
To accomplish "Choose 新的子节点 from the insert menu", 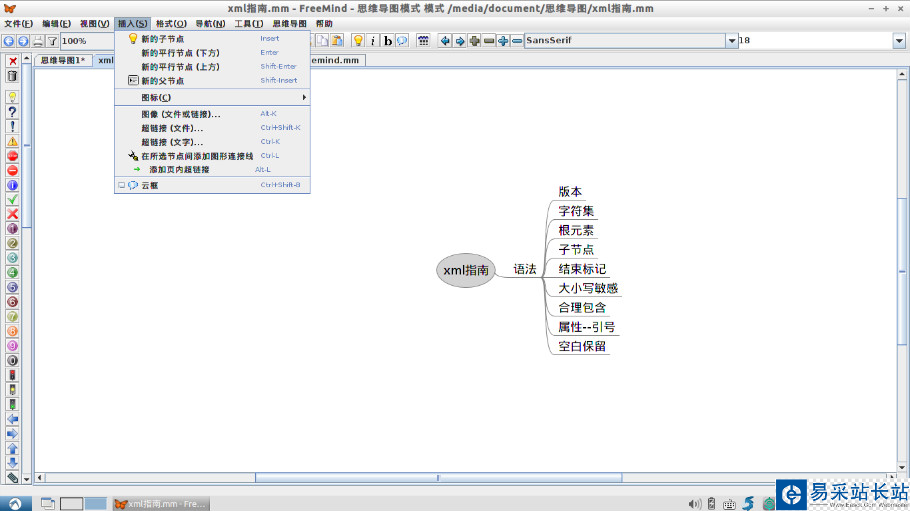I will pyautogui.click(x=212, y=39).
